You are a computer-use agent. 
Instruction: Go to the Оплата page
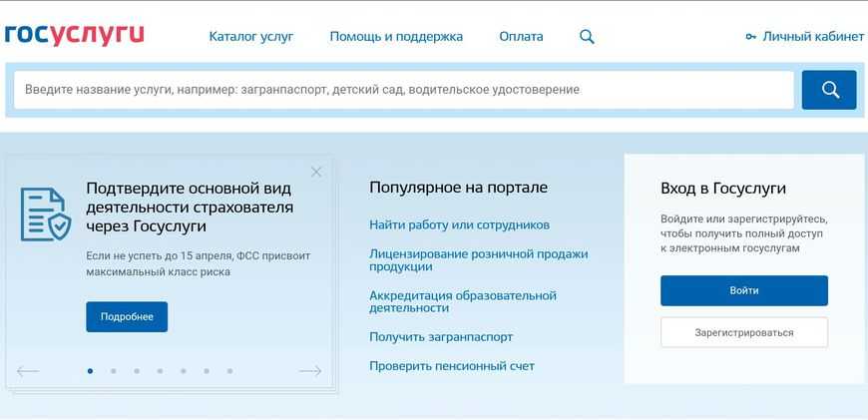(521, 37)
